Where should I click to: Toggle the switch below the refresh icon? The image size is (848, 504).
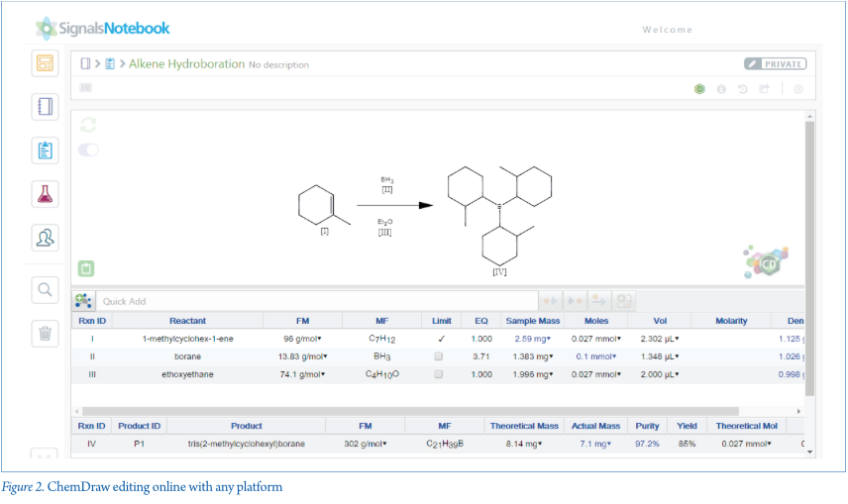[88, 150]
